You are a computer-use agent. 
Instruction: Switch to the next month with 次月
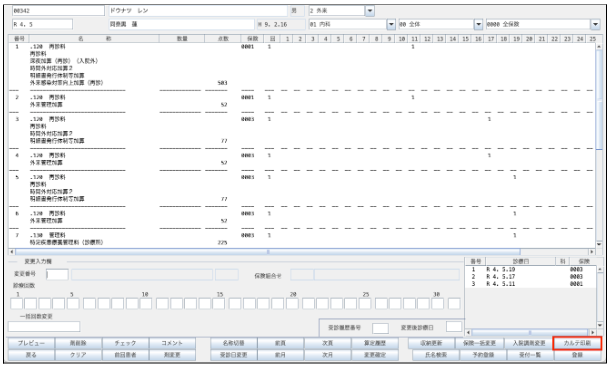click(x=327, y=355)
